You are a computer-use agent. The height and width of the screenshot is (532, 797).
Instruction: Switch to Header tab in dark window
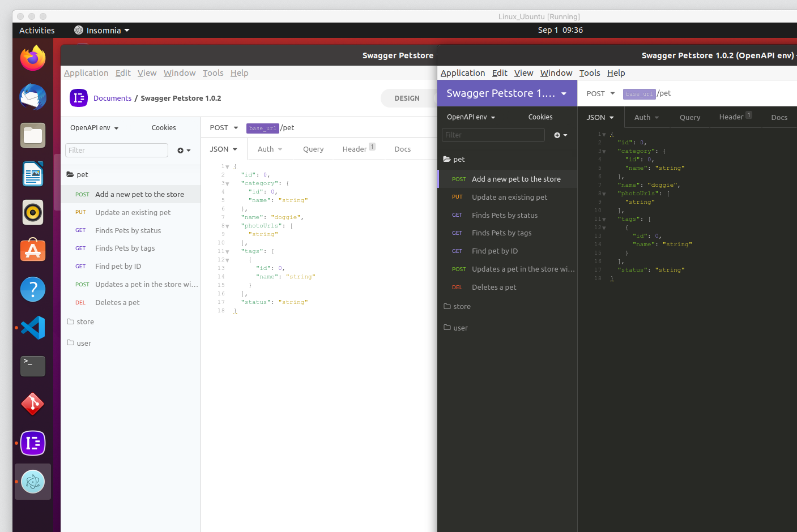tap(735, 117)
